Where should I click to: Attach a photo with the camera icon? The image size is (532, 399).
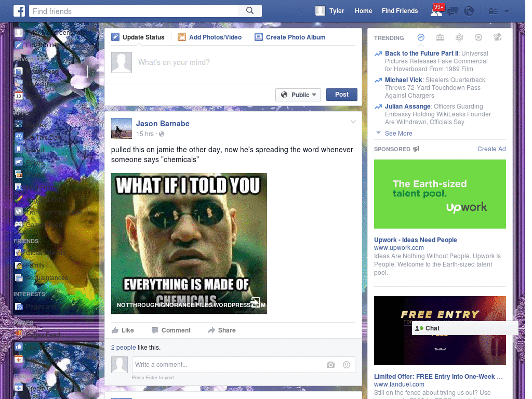330,365
